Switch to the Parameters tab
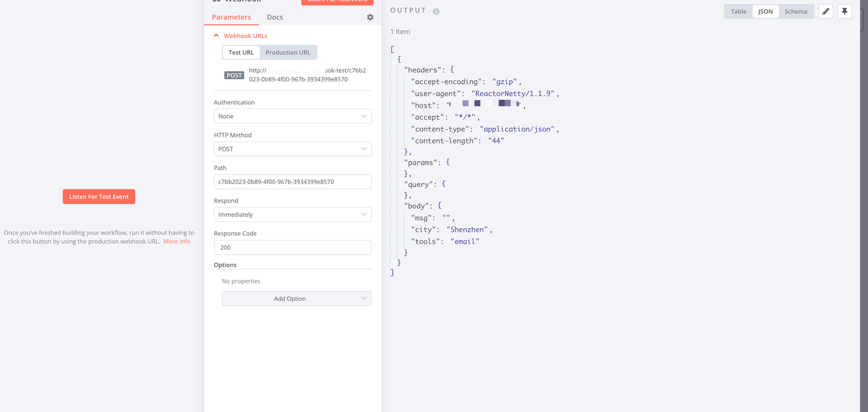The height and width of the screenshot is (412, 868). click(231, 17)
